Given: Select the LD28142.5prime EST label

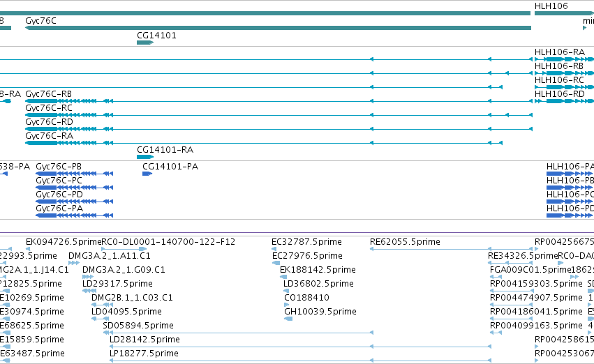Looking at the screenshot, I should [144, 340].
